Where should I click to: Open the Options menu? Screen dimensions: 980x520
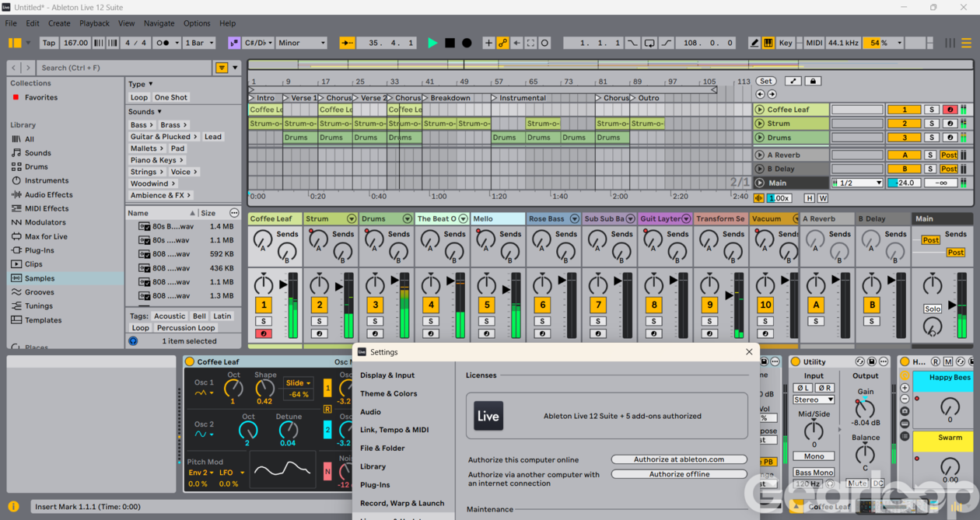tap(197, 23)
